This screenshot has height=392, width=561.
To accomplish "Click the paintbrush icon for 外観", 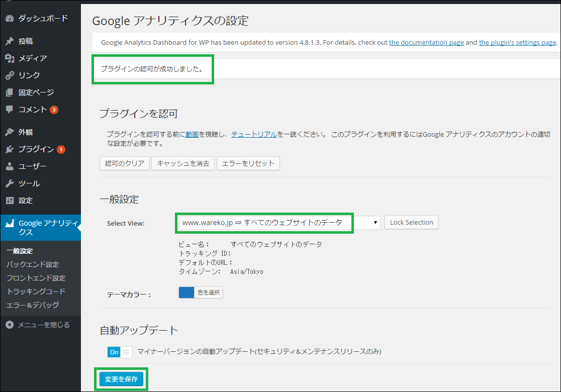I will [x=10, y=132].
